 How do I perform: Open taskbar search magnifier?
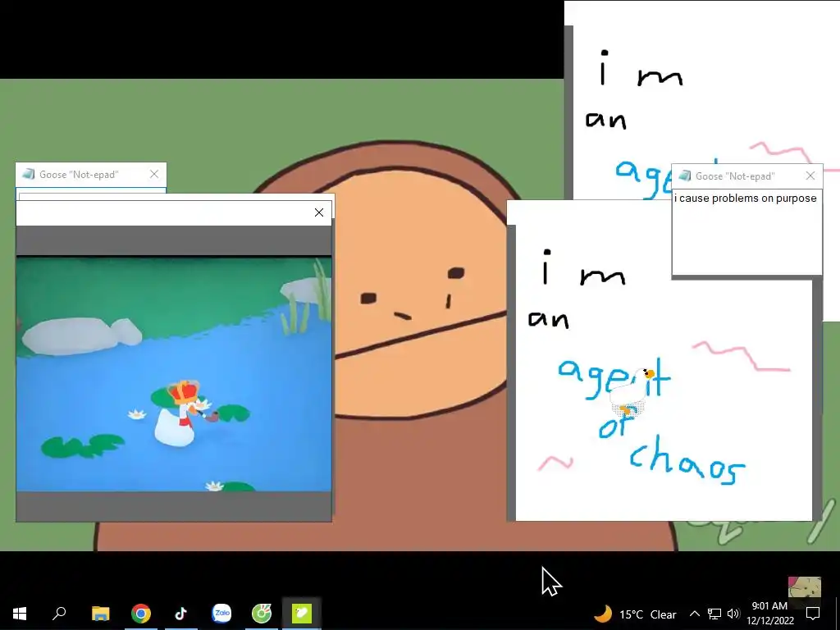click(59, 614)
